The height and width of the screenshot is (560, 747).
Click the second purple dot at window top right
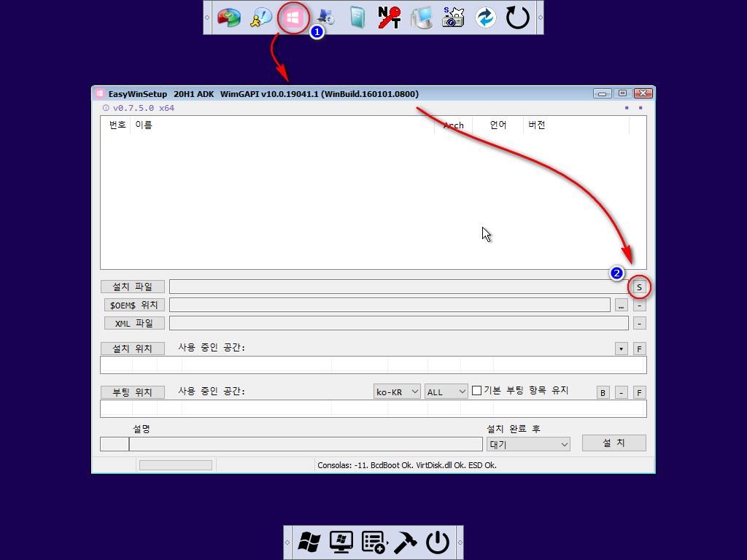(x=640, y=108)
